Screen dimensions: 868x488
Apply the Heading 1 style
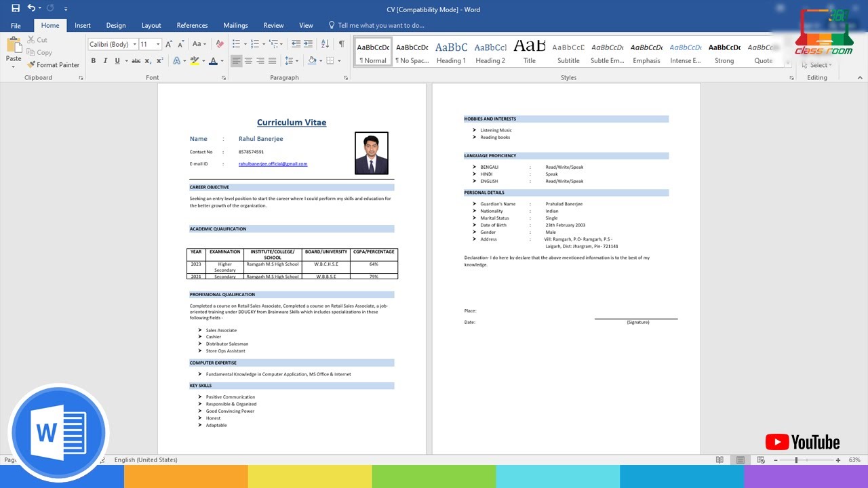coord(451,52)
